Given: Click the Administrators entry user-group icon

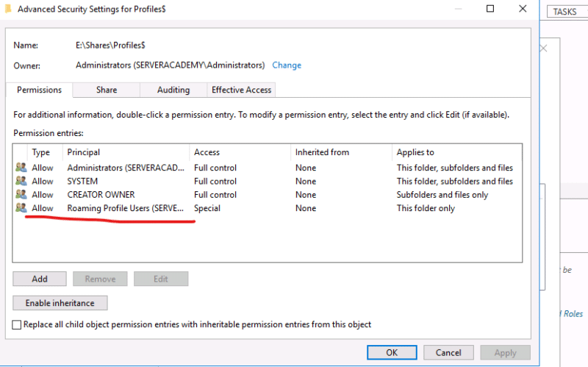Looking at the screenshot, I should tap(21, 168).
